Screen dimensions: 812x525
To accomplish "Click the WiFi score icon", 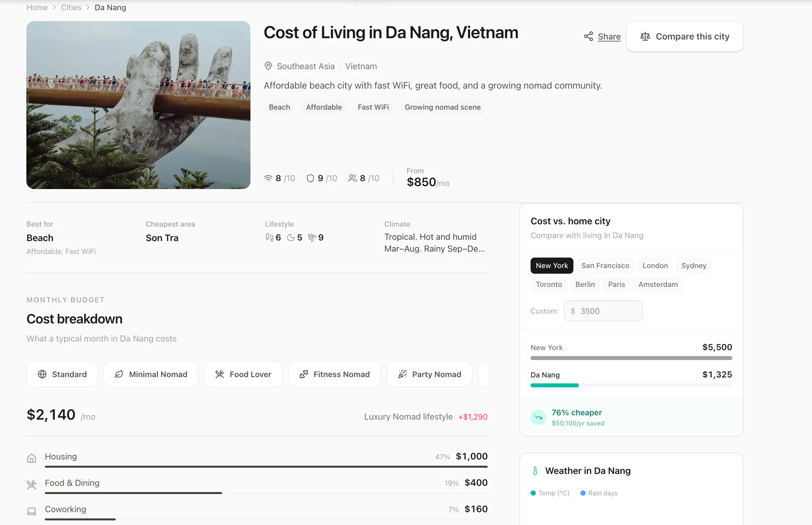I will 268,178.
